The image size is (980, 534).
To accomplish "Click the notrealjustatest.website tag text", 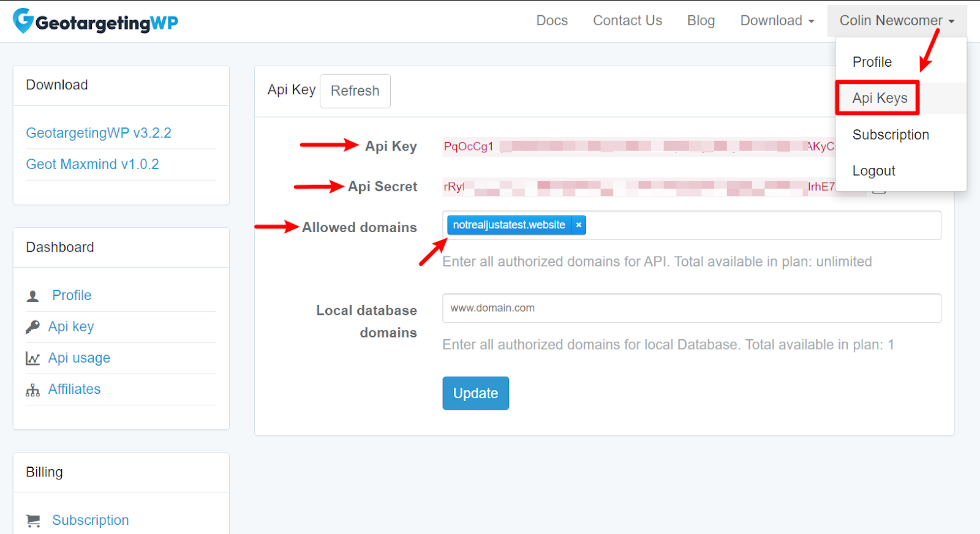I will pos(509,225).
